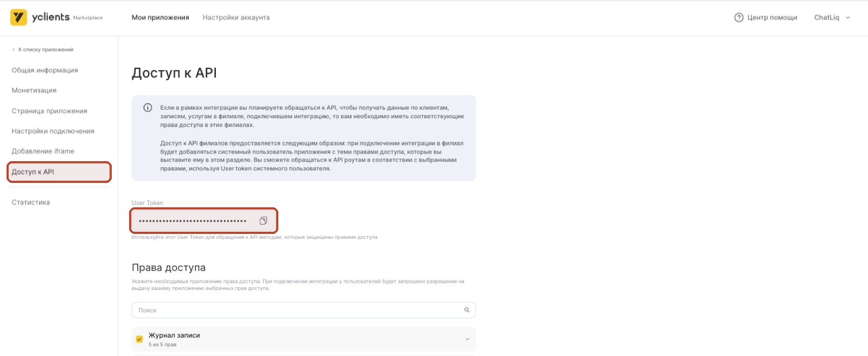
Task: Expand the Журнал записи permissions chevron
Action: point(468,339)
